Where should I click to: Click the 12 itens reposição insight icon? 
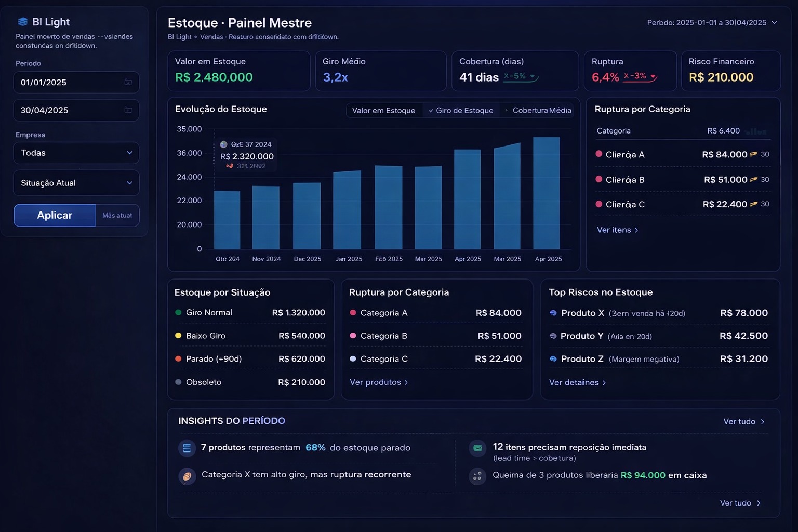pos(477,448)
